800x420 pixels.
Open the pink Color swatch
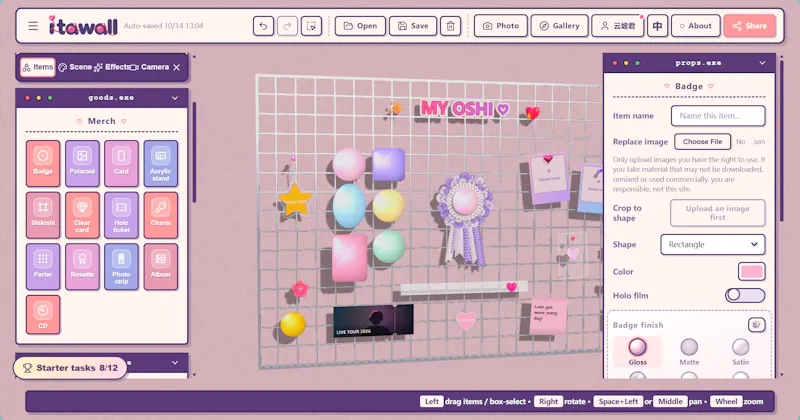pos(752,271)
